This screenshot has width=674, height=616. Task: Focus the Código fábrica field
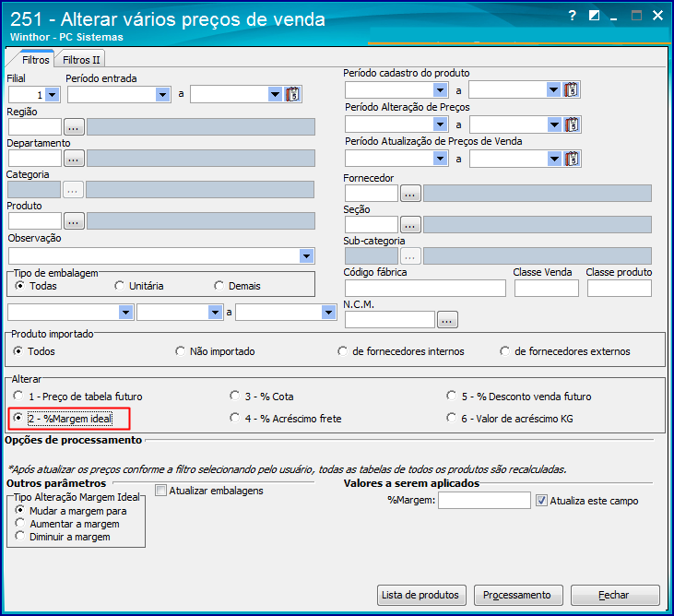(425, 288)
